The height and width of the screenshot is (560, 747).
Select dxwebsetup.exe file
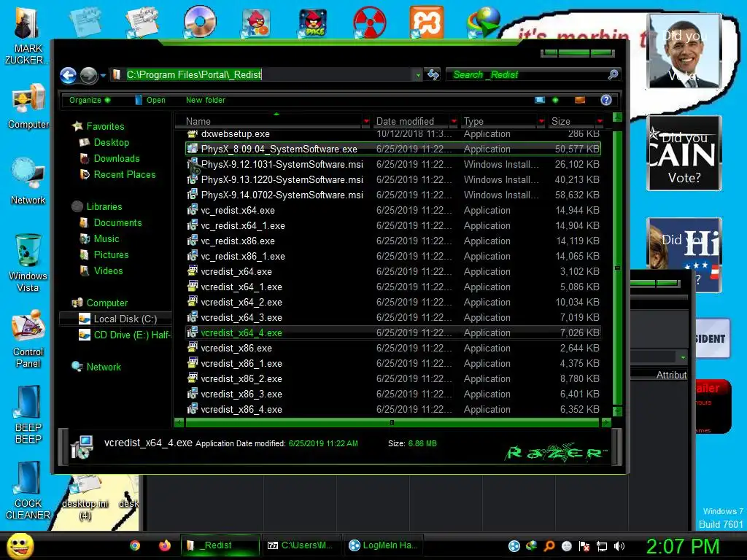pos(393,134)
